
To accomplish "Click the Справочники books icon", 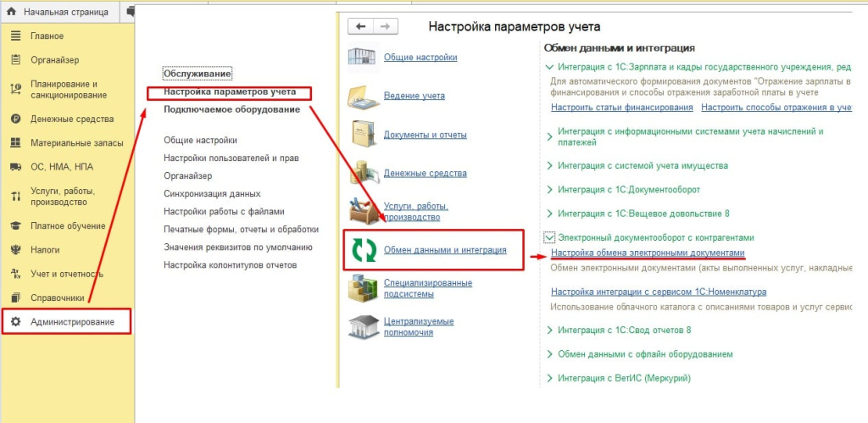I will pos(15,298).
